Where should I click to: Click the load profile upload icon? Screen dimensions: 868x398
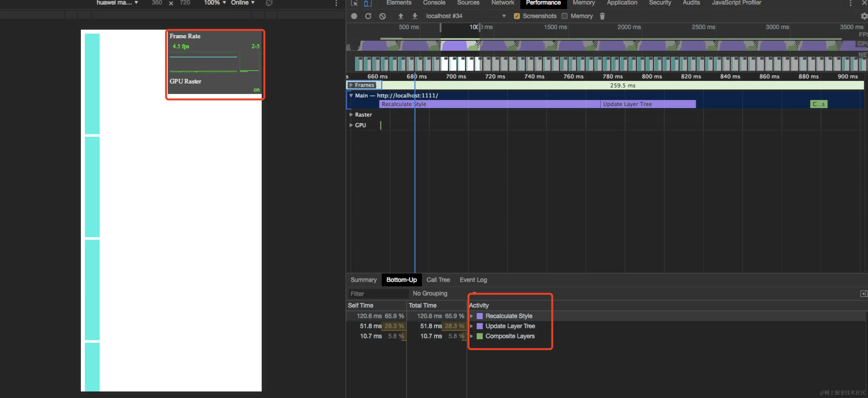[x=401, y=16]
